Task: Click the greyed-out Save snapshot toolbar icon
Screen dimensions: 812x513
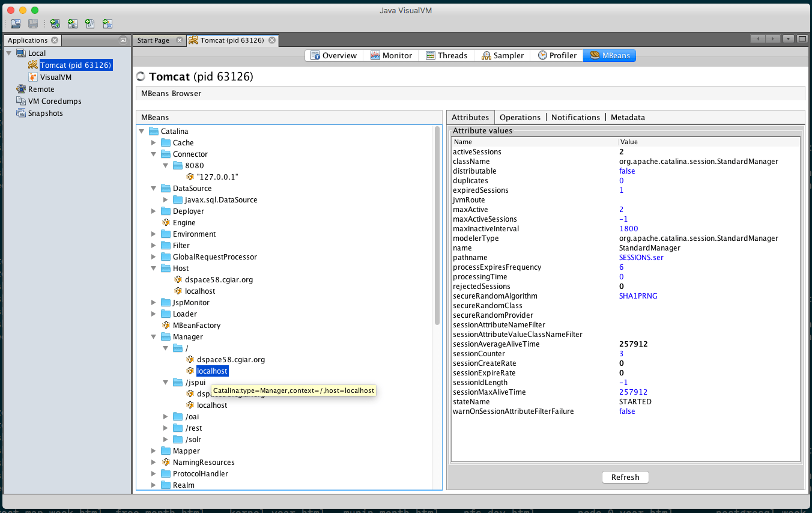Action: click(x=34, y=24)
